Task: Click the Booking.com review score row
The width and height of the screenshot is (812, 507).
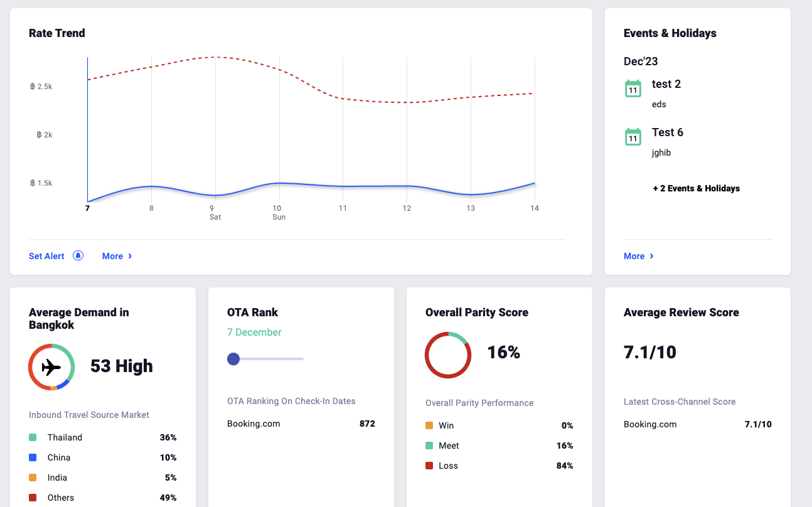Action: (x=697, y=424)
